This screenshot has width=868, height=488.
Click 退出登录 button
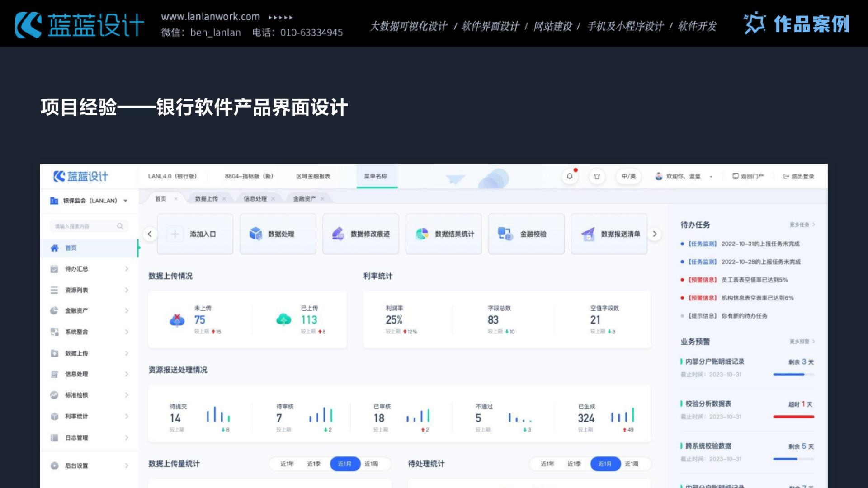pyautogui.click(x=799, y=176)
